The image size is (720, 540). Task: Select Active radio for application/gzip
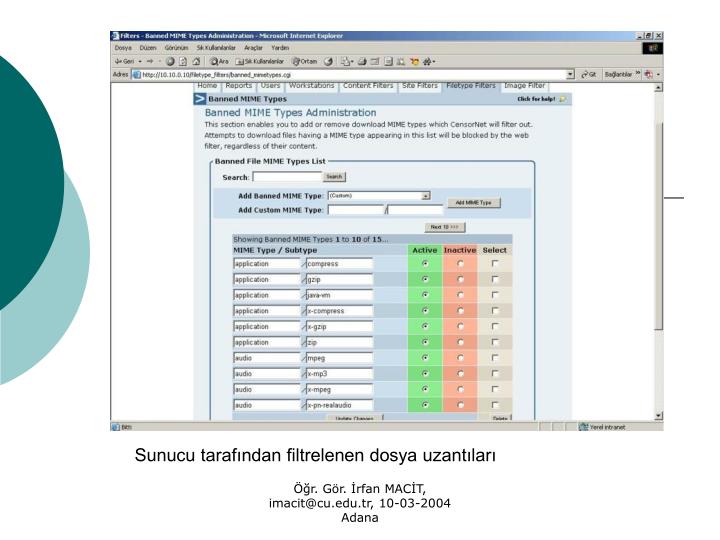425,279
